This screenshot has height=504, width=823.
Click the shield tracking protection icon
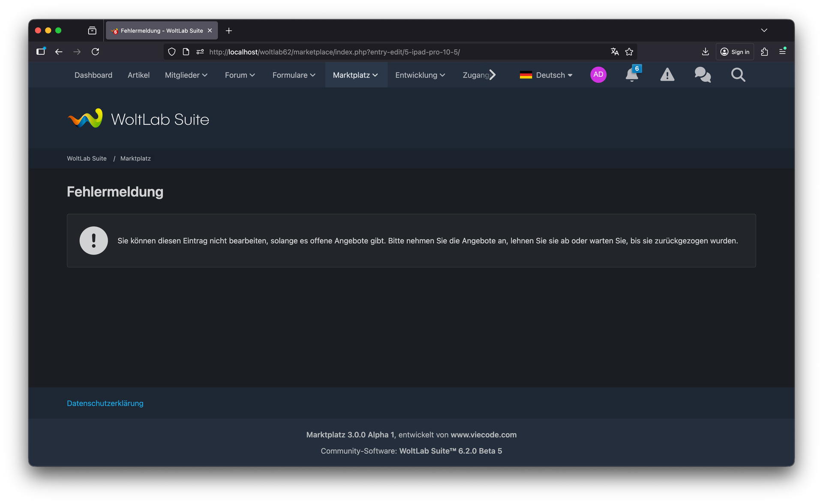click(171, 52)
